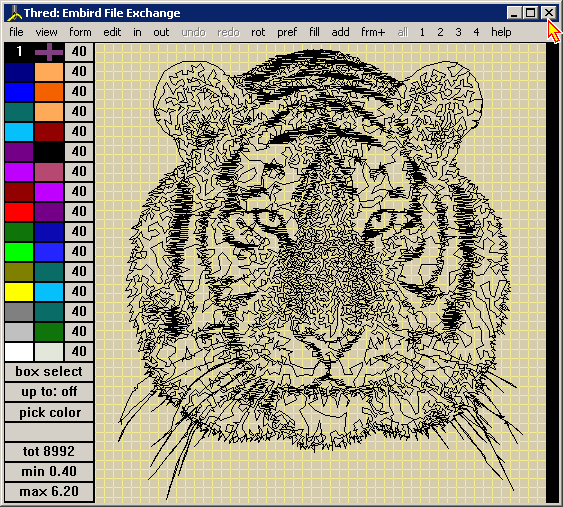
Task: Click the Thred application icon in title bar
Action: tap(14, 13)
